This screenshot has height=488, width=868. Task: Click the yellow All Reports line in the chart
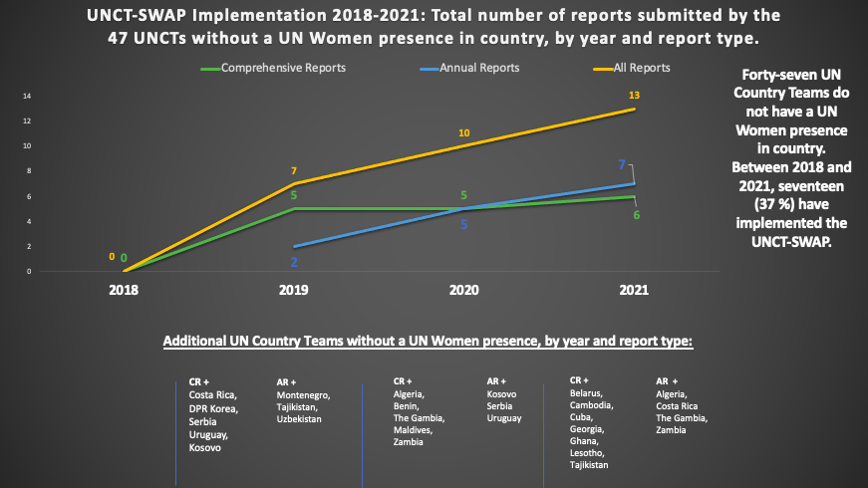pyautogui.click(x=463, y=146)
